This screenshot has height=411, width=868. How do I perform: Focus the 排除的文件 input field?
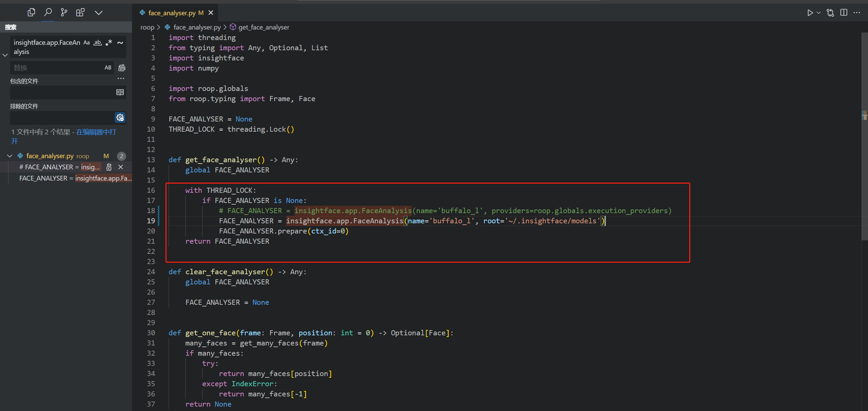coord(63,117)
